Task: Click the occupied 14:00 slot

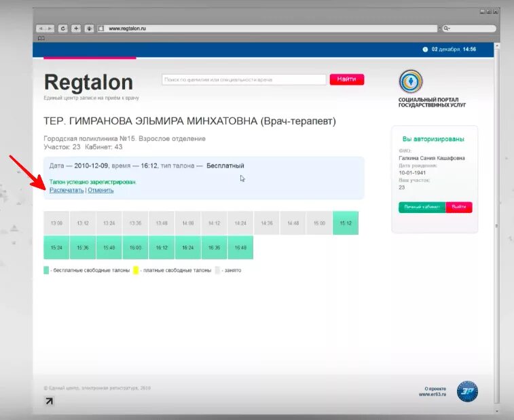Action: pos(188,223)
